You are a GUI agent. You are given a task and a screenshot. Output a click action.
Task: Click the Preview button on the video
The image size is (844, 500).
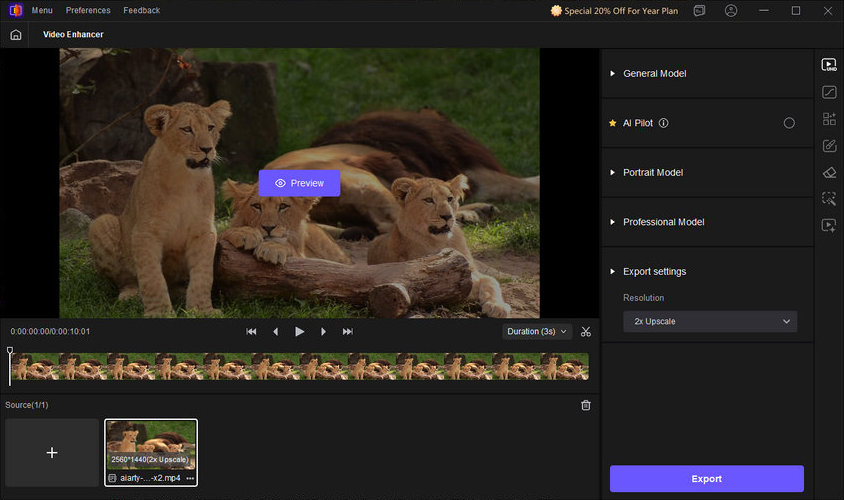299,183
